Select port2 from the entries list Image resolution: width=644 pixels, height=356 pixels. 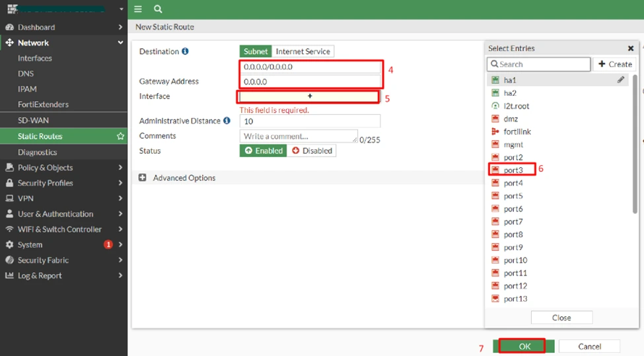557,157
